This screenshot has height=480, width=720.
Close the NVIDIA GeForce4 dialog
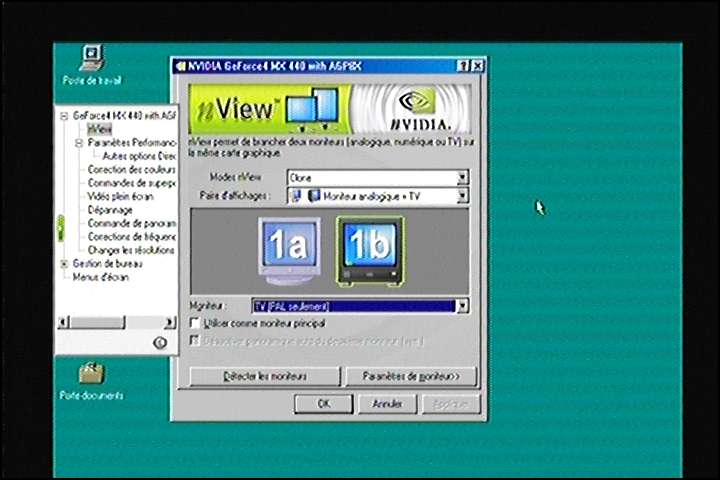click(478, 66)
